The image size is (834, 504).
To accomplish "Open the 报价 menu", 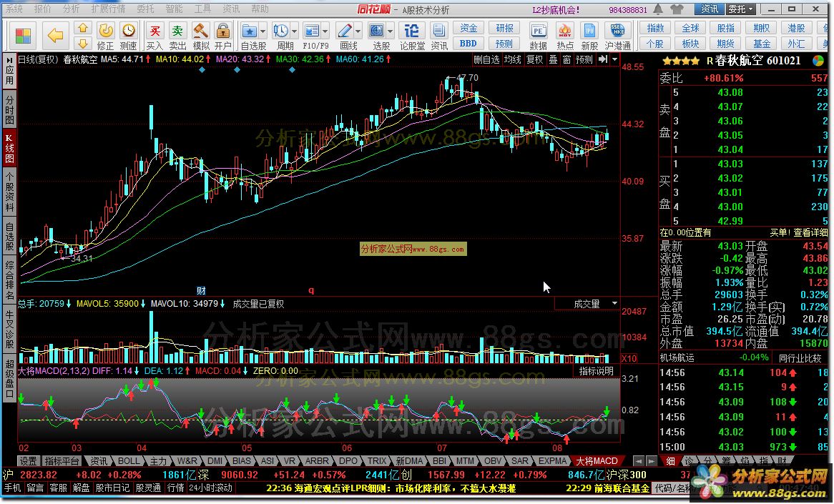I will (x=42, y=9).
